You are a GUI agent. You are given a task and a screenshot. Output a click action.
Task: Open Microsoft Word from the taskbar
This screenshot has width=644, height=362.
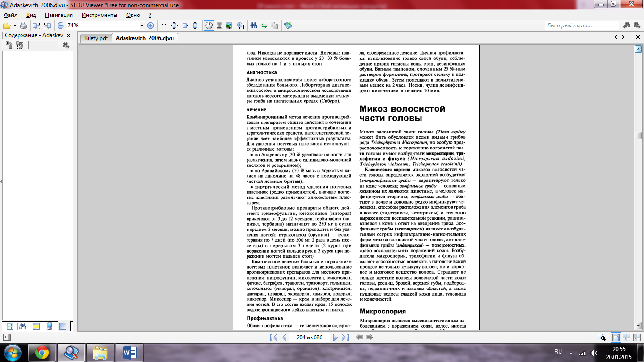pos(129,352)
